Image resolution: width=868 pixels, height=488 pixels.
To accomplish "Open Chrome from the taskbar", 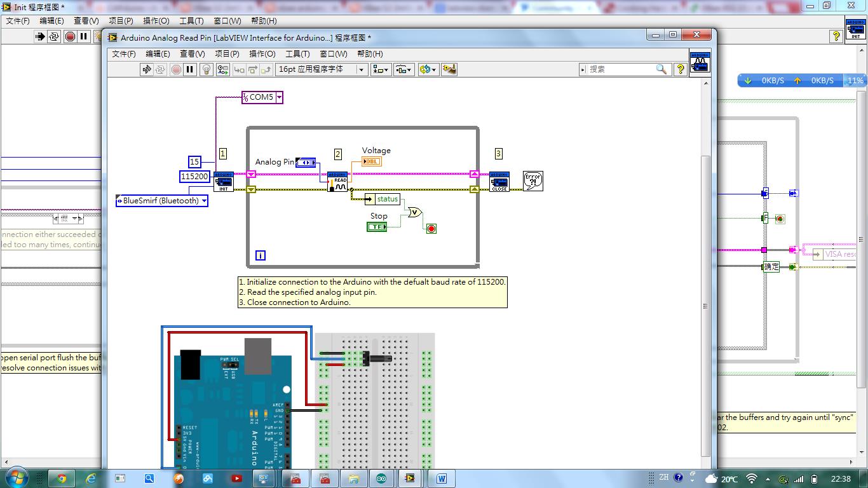I will [x=61, y=478].
